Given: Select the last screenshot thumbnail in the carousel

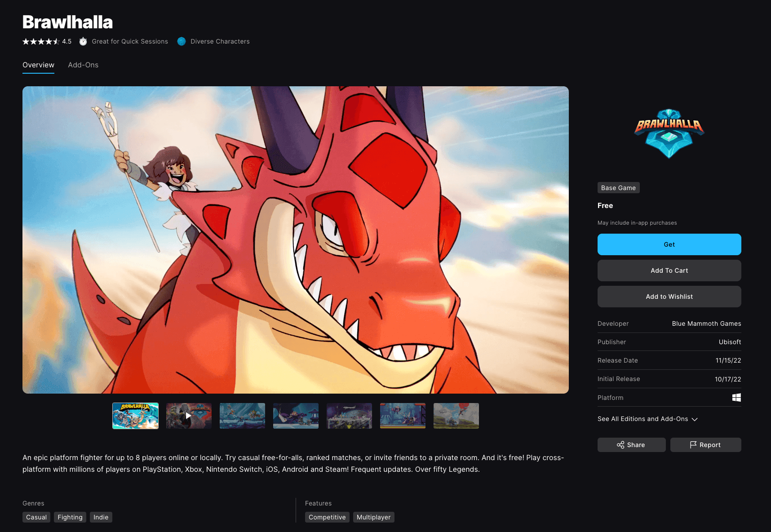Looking at the screenshot, I should (456, 416).
